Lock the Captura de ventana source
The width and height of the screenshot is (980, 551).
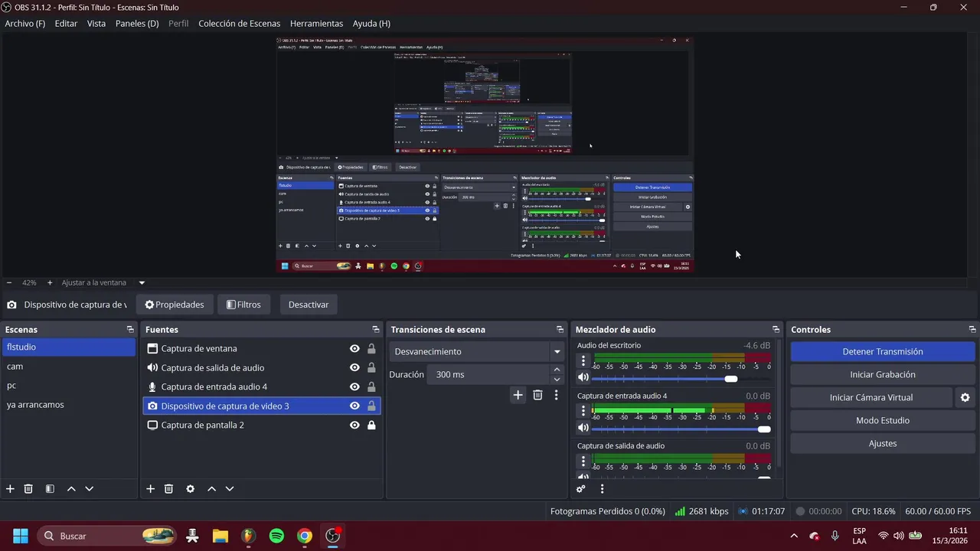(x=371, y=348)
